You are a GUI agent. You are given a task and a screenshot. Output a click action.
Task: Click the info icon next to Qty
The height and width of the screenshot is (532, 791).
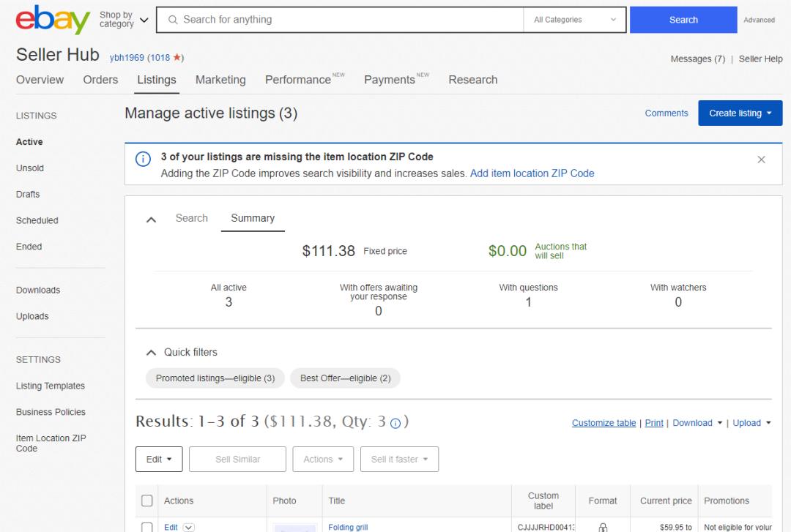pos(395,424)
